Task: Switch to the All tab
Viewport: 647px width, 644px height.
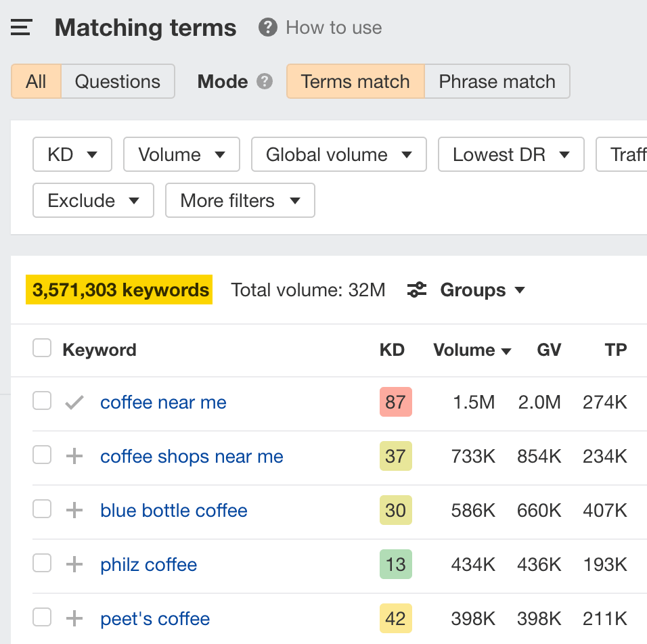Action: coord(37,81)
